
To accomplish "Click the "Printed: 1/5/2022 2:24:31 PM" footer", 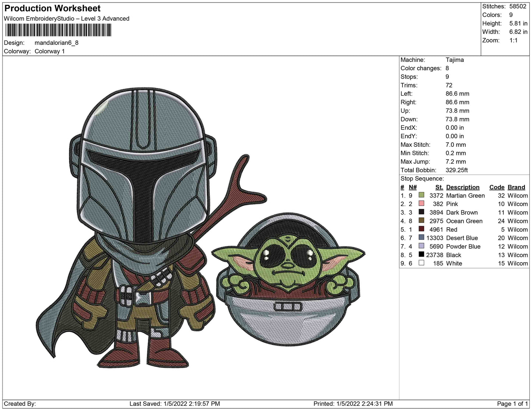I will click(353, 404).
